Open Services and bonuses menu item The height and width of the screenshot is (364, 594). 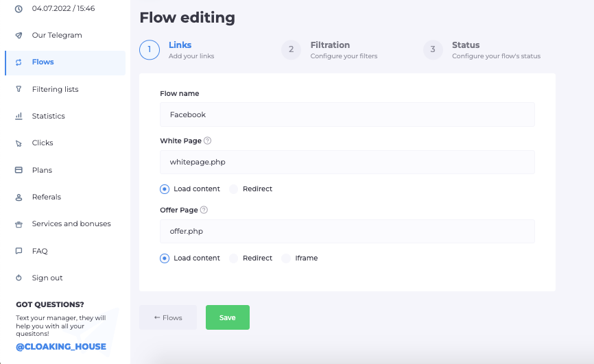point(71,224)
